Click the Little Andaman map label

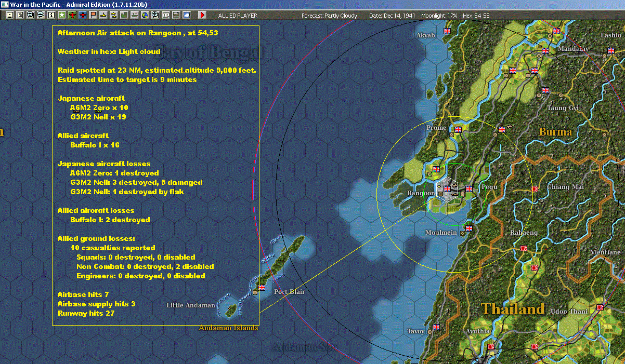point(190,305)
